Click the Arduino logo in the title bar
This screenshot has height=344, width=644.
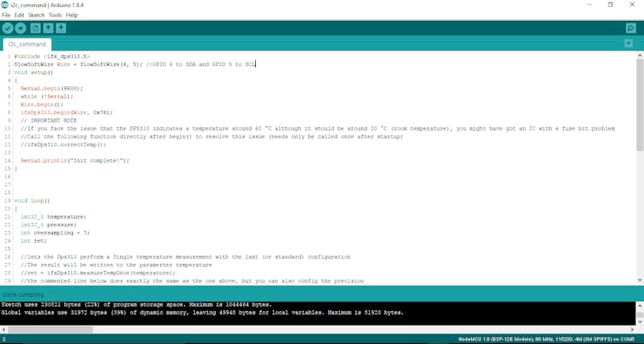pyautogui.click(x=4, y=5)
